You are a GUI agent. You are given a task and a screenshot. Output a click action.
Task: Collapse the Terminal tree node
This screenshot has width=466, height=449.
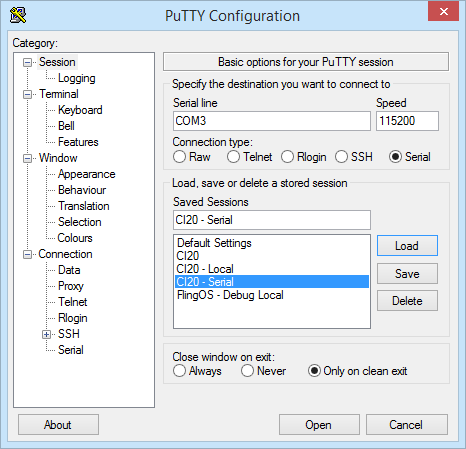coord(27,94)
